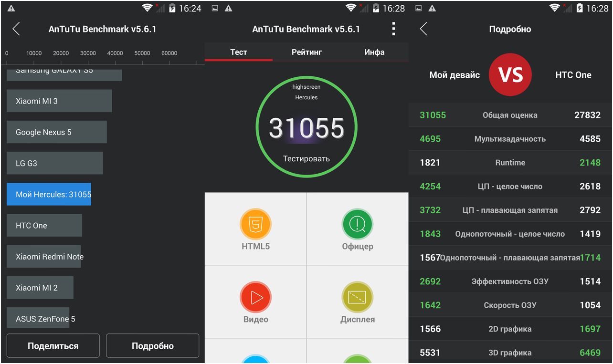Launch the red Video test icon
This screenshot has width=613, height=364.
255,297
